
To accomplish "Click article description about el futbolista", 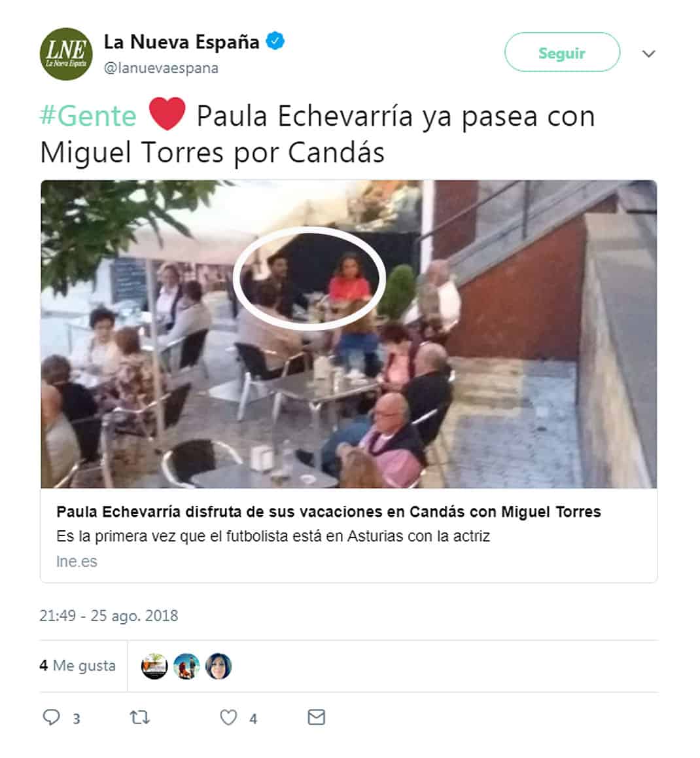I will click(273, 537).
